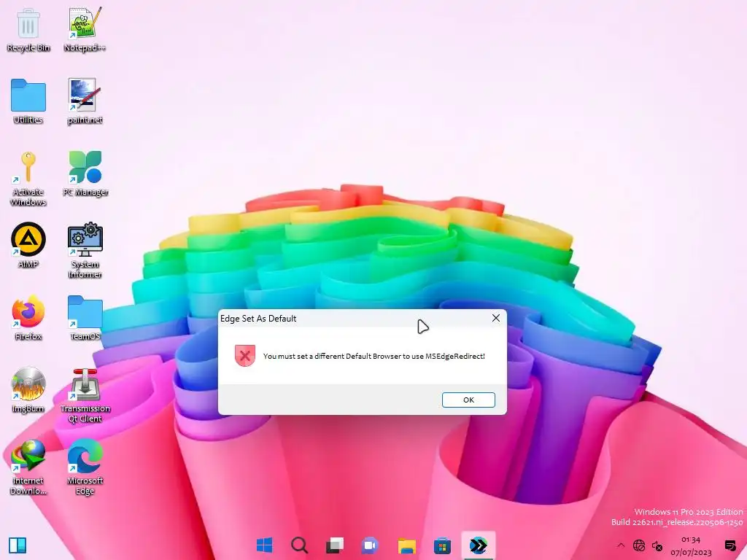The width and height of the screenshot is (747, 560).
Task: Click the network globe tray icon
Action: [x=639, y=545]
